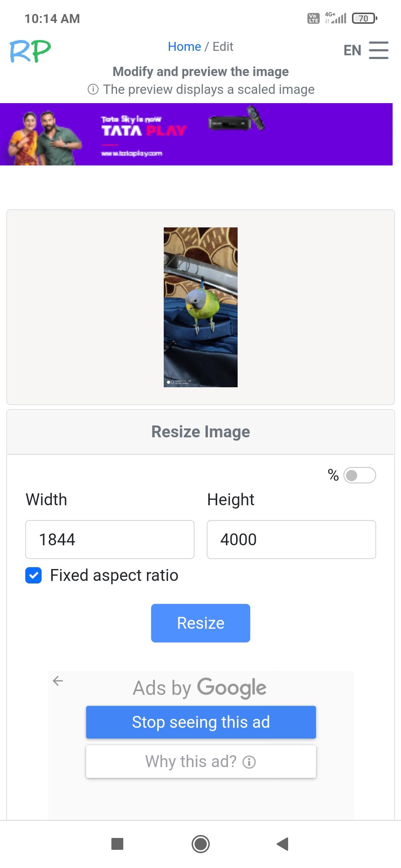Screen dimensions: 401x868
Task: Click the RP site logo
Action: pos(30,51)
